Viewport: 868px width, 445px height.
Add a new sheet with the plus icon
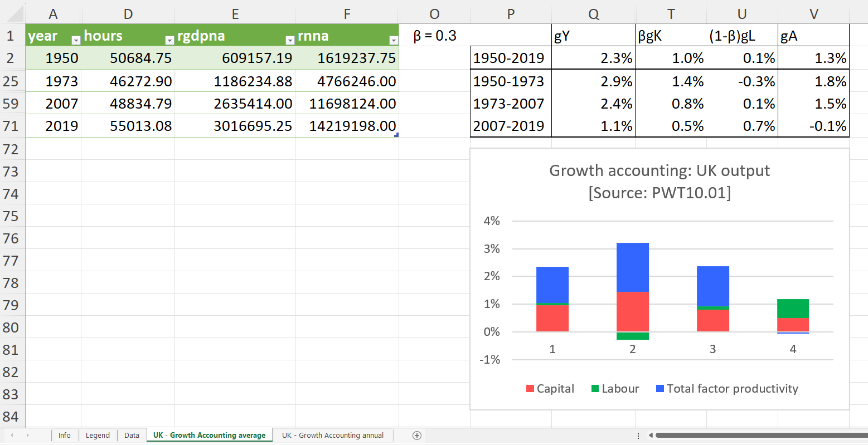[x=416, y=436]
